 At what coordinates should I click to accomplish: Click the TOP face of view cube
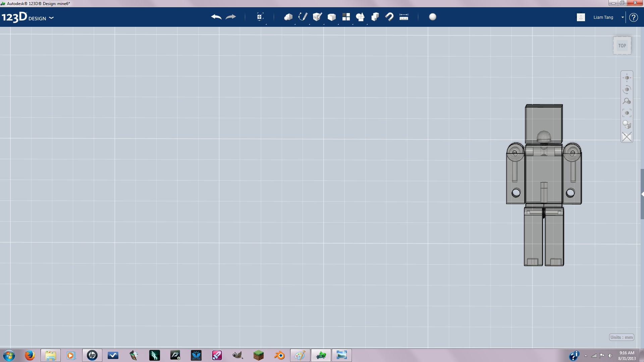(622, 46)
